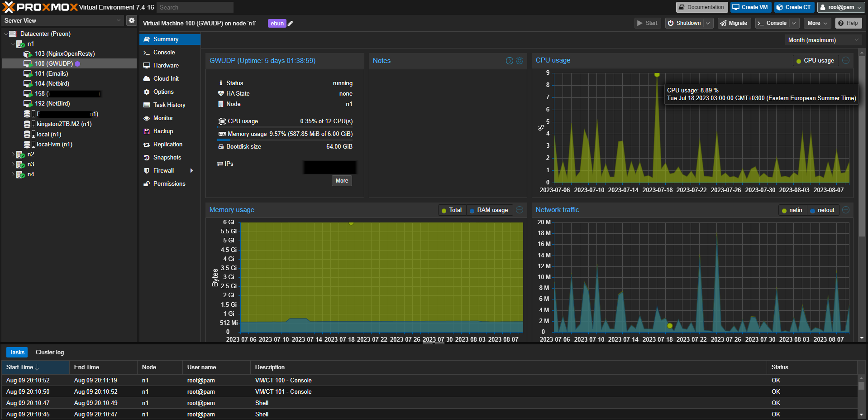Click the CPU usage peak data point
This screenshot has width=868, height=420.
pos(657,74)
